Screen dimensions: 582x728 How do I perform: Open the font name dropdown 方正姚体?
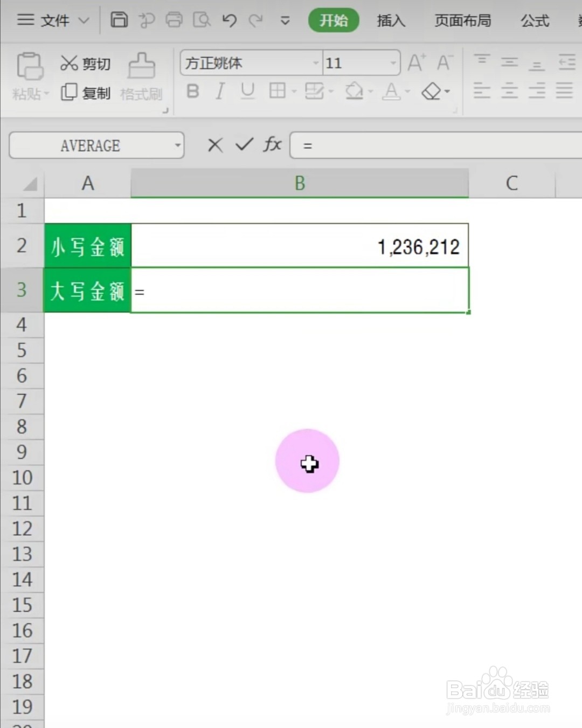(316, 63)
